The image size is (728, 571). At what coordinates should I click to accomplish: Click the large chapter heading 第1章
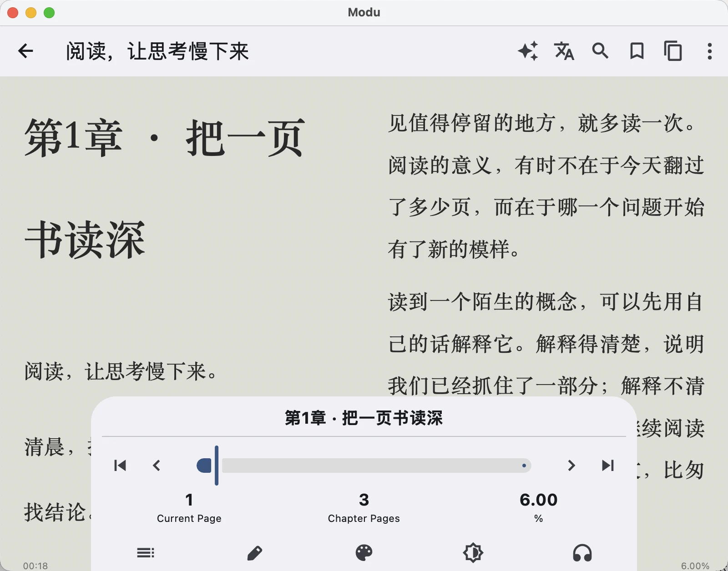(165, 189)
